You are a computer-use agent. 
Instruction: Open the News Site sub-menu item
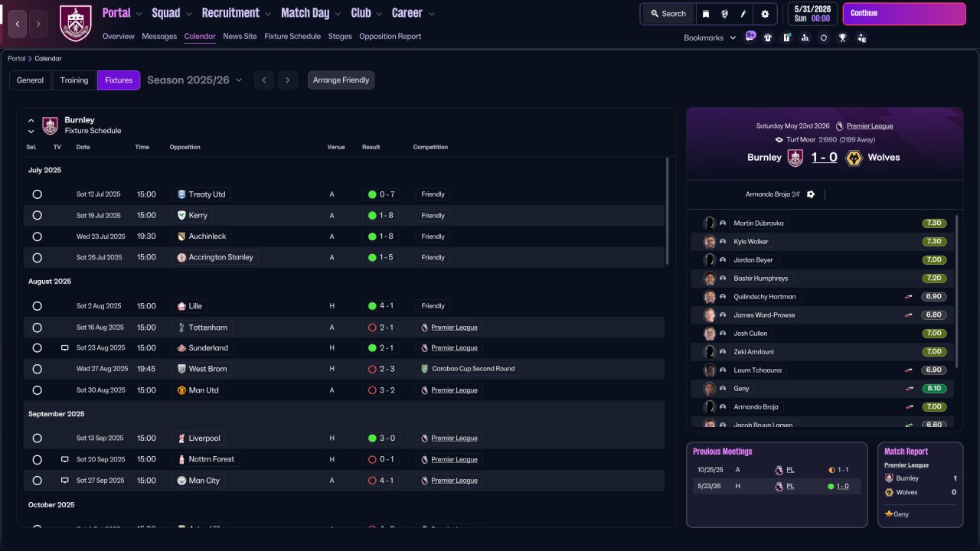coord(240,36)
